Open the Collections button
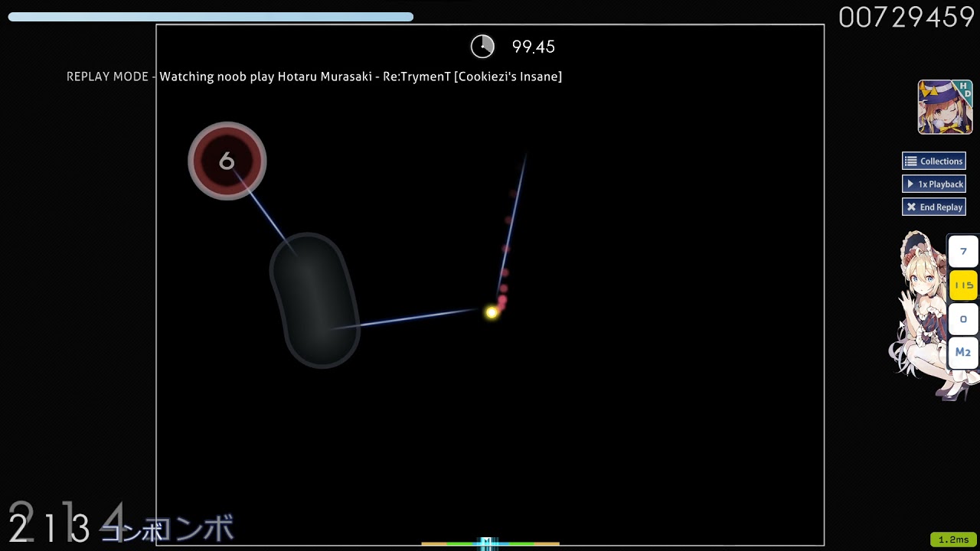The height and width of the screenshot is (551, 980). (x=934, y=161)
